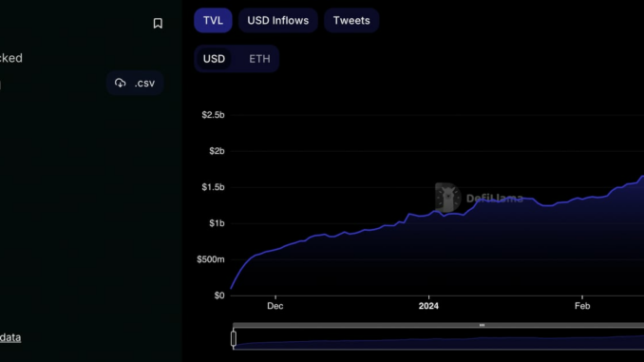
Task: Click the $1b y-axis gridline label
Action: [x=217, y=223]
